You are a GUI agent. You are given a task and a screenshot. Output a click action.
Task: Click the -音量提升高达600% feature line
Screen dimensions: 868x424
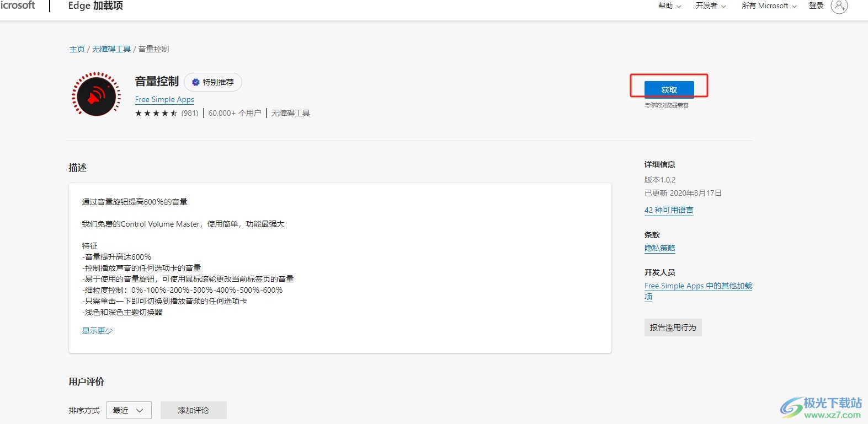[116, 257]
